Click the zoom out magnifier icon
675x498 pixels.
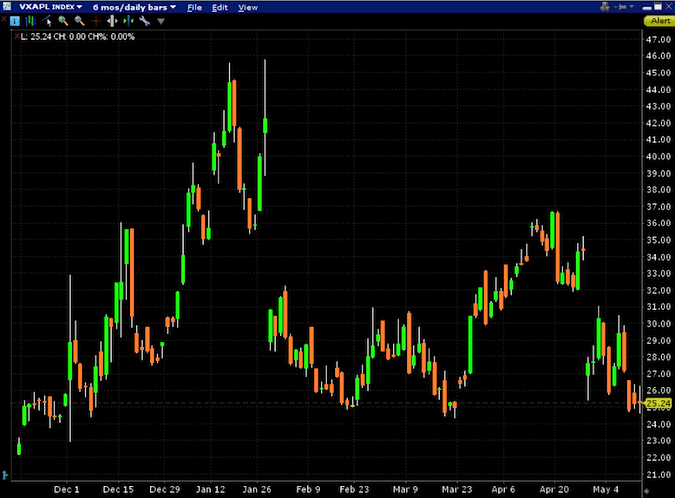click(x=79, y=21)
